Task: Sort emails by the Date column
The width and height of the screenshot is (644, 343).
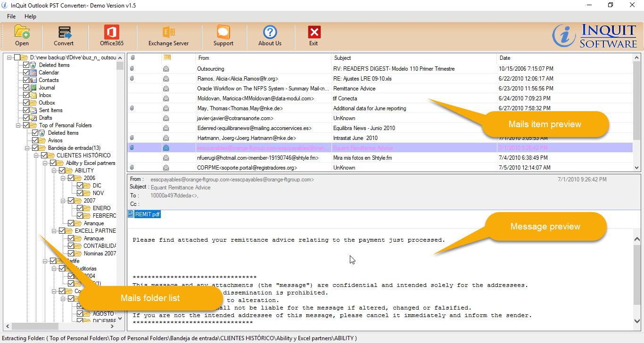Action: coord(504,58)
